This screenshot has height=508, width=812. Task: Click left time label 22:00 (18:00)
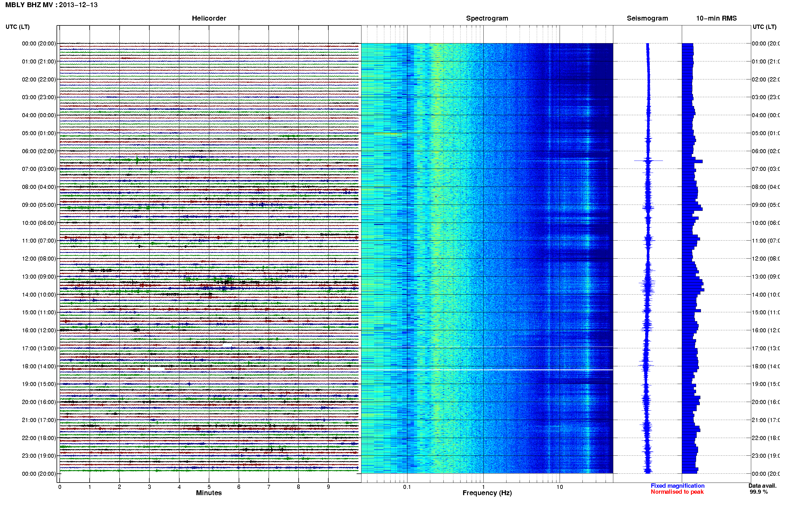pyautogui.click(x=39, y=438)
